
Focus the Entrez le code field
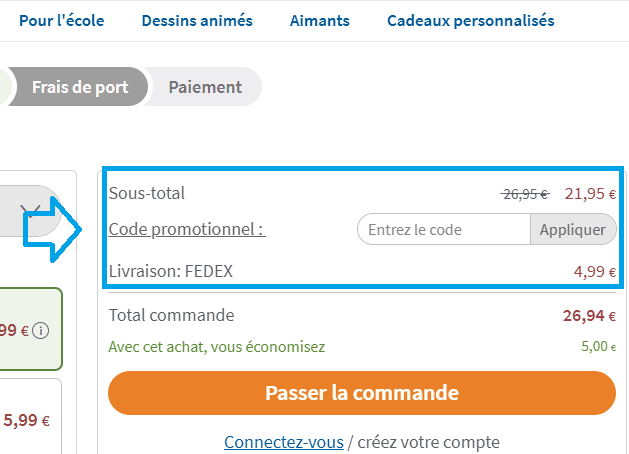(444, 229)
